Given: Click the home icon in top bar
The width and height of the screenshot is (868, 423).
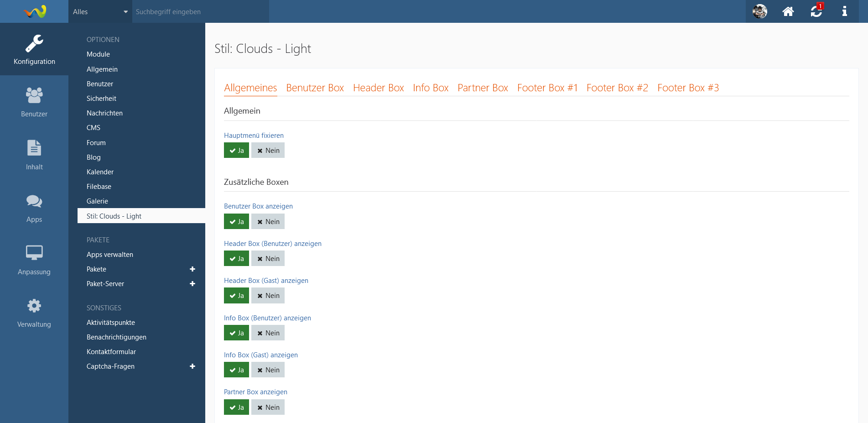Looking at the screenshot, I should [x=788, y=11].
